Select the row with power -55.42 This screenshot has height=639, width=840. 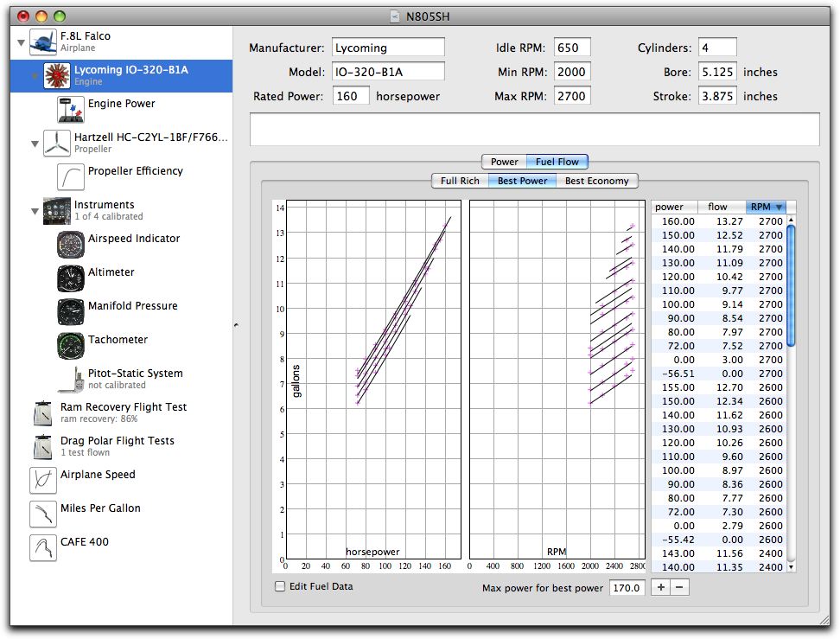coord(719,540)
